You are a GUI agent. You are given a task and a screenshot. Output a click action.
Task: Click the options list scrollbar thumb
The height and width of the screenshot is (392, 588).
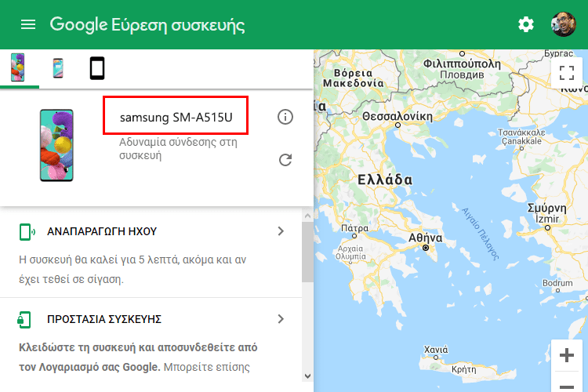point(308,252)
